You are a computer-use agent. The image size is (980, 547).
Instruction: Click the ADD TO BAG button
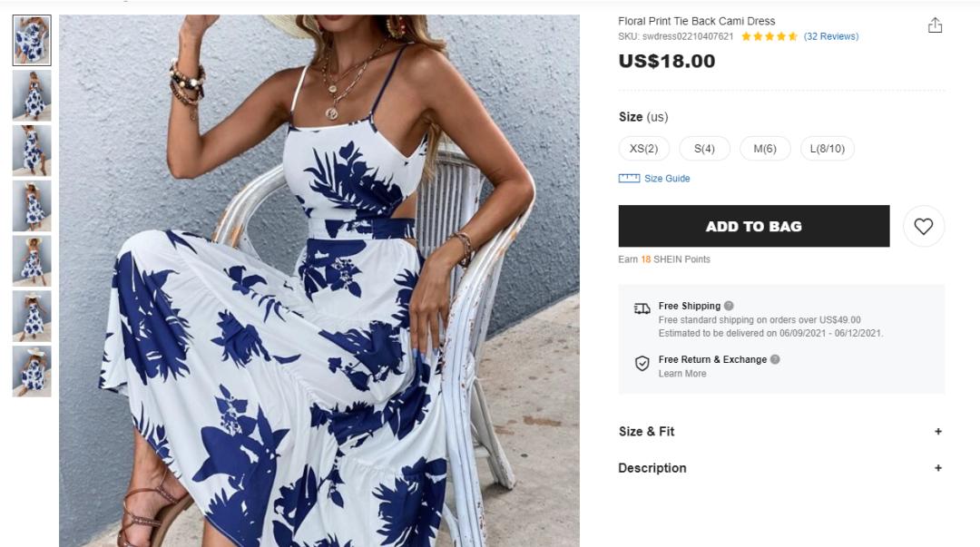[754, 226]
